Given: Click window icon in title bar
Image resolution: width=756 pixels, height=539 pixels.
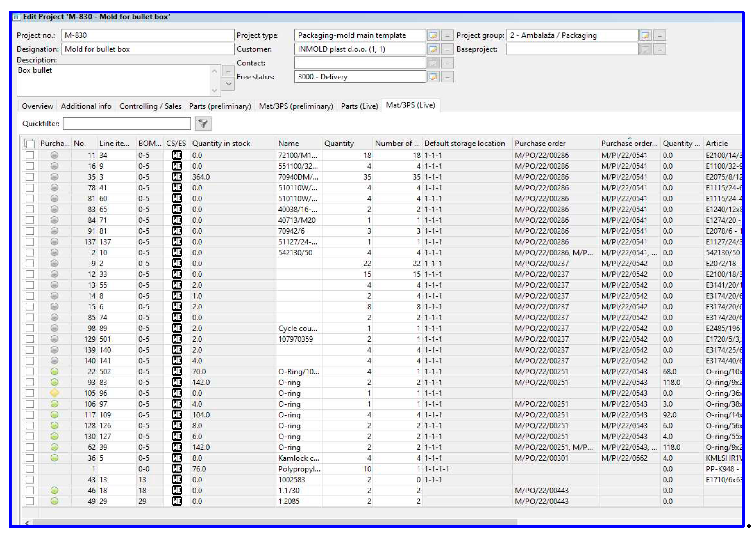Looking at the screenshot, I should [16, 17].
